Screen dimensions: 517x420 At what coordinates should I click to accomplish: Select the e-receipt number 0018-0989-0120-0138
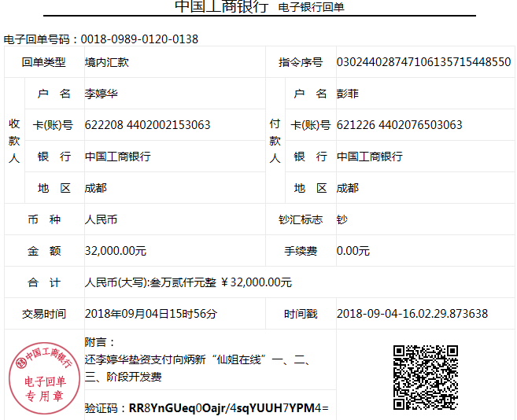[147, 39]
